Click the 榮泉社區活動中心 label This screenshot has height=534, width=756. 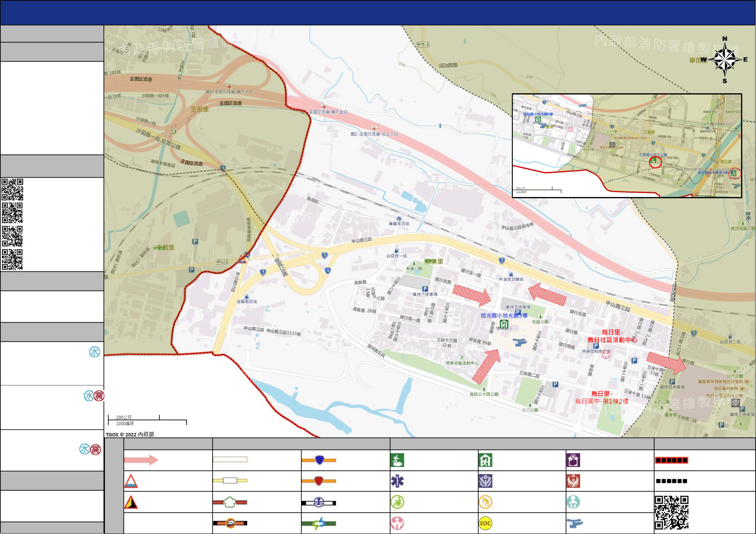pos(462,363)
